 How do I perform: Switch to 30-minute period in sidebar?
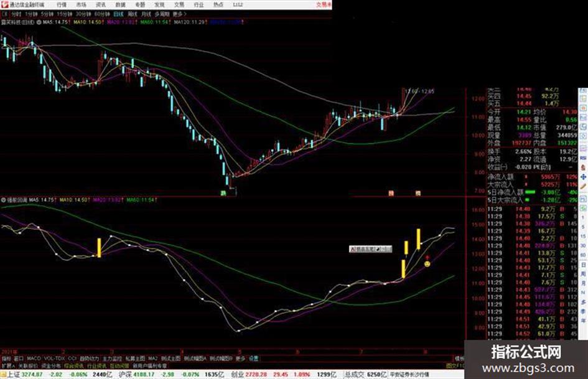[583, 246]
